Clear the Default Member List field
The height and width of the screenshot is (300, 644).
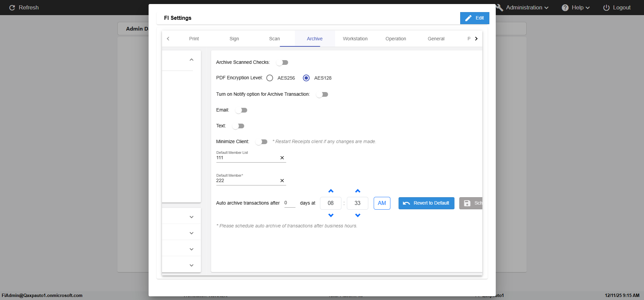(282, 158)
